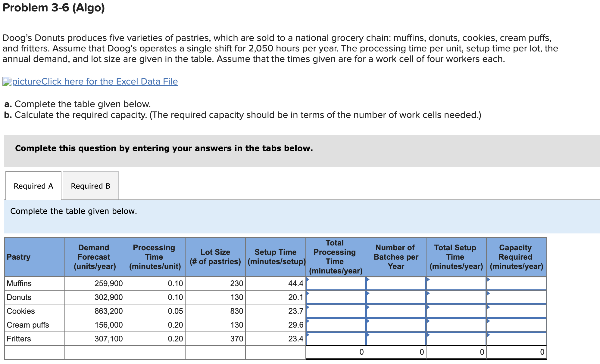Select Donuts total processing time cell
600x364 pixels.
[x=336, y=297]
